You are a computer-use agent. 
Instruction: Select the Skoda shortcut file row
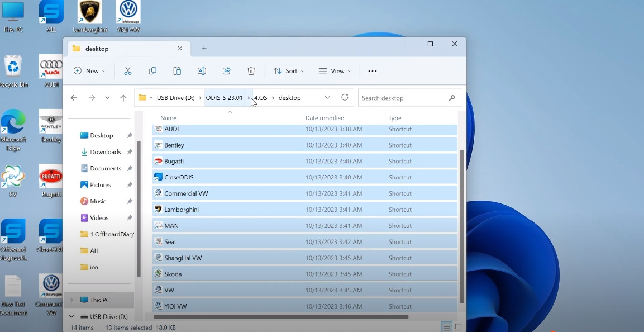coord(304,274)
